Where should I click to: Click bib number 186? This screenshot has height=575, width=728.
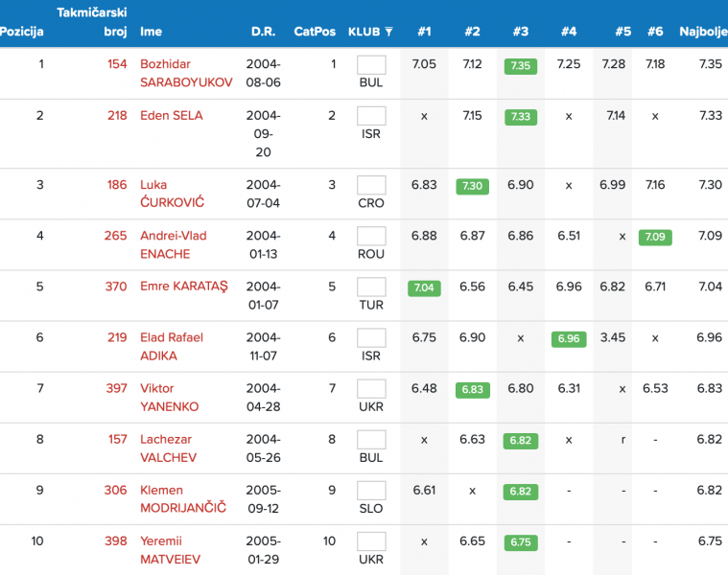point(117,185)
